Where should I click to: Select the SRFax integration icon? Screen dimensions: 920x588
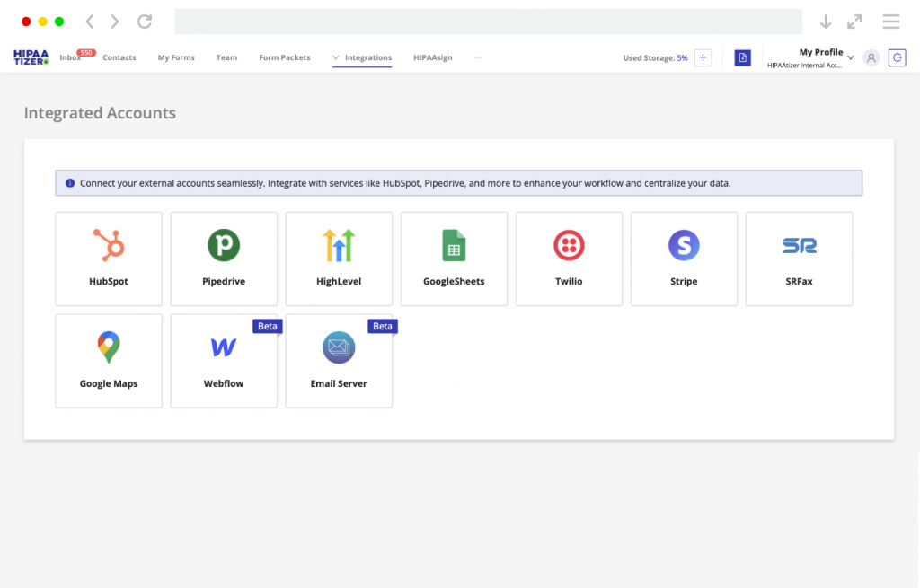click(799, 245)
